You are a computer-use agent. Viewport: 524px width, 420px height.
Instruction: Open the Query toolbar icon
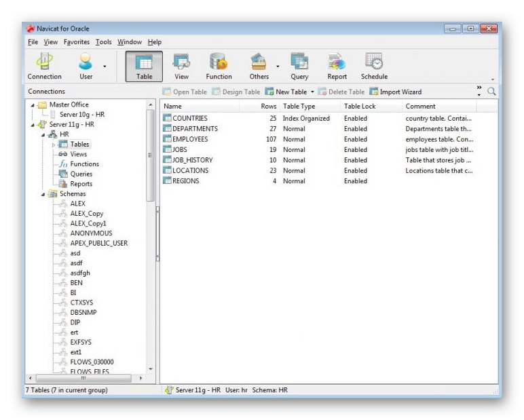coord(299,66)
